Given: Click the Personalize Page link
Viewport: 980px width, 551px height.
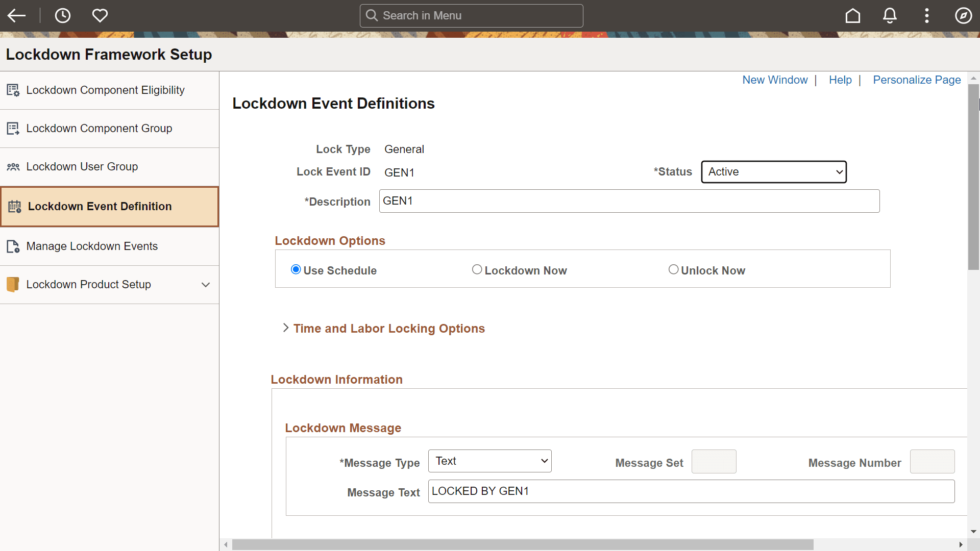Looking at the screenshot, I should (917, 80).
